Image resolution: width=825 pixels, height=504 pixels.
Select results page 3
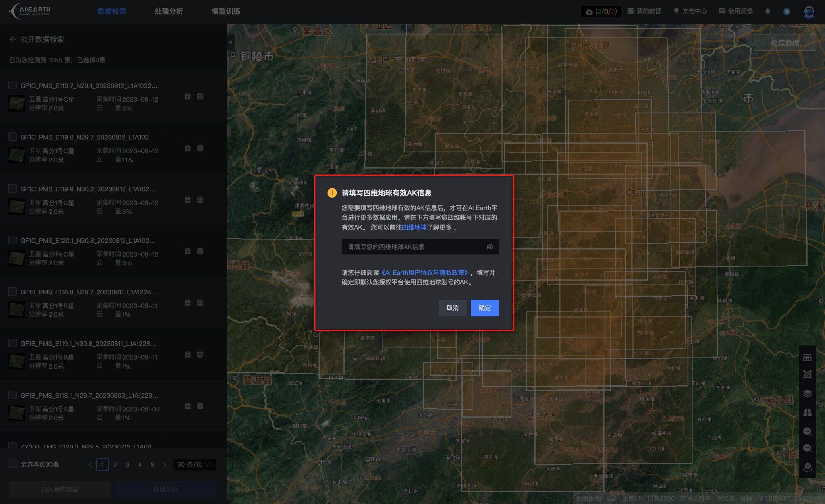[x=127, y=465]
